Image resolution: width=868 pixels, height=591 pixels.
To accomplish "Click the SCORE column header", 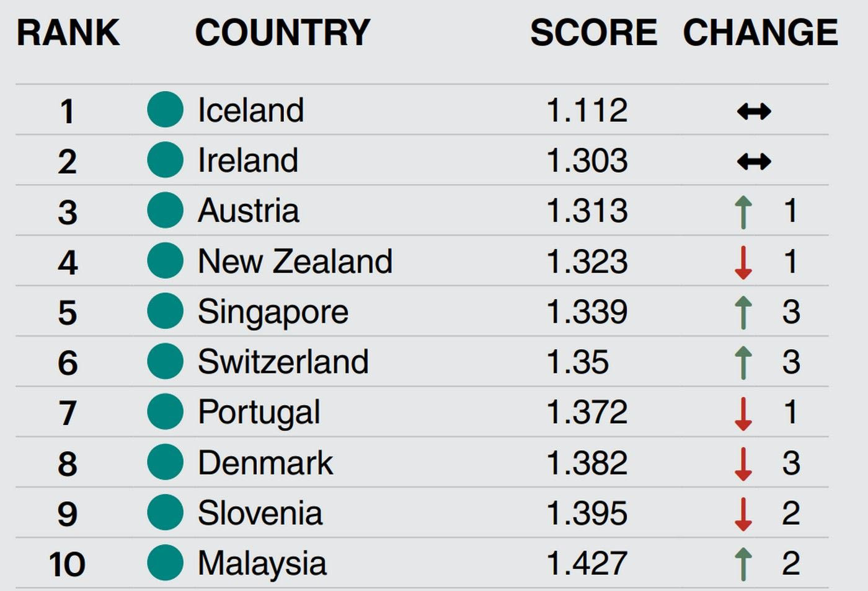I will [x=593, y=33].
